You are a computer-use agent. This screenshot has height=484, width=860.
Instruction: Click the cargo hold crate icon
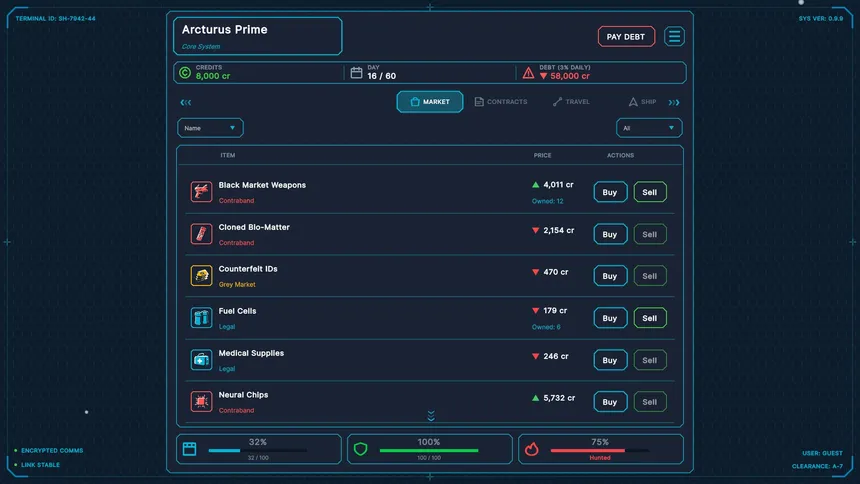coord(190,449)
